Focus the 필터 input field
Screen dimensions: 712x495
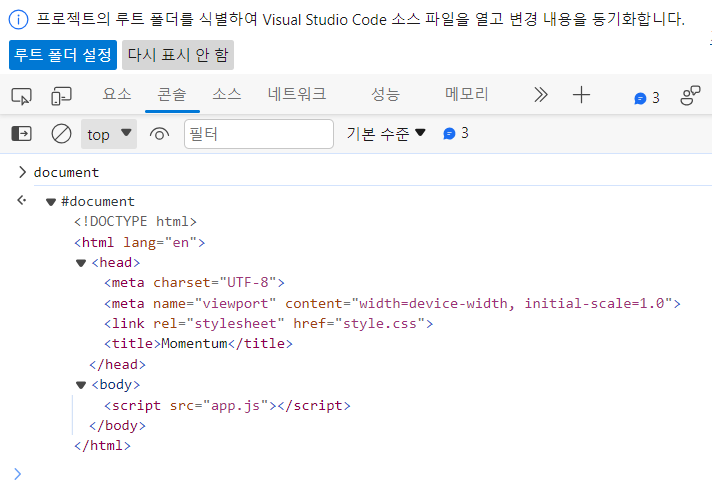(x=259, y=134)
